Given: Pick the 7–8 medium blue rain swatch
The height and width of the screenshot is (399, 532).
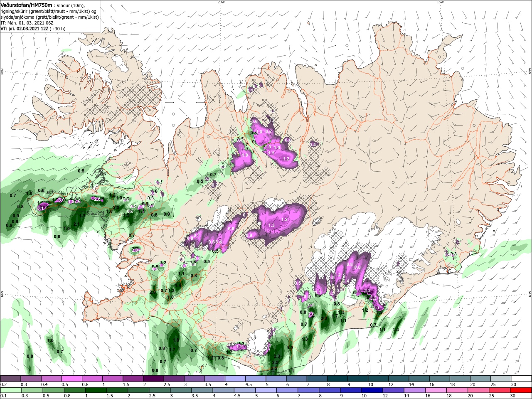Looking at the screenshot, I should (x=308, y=390).
